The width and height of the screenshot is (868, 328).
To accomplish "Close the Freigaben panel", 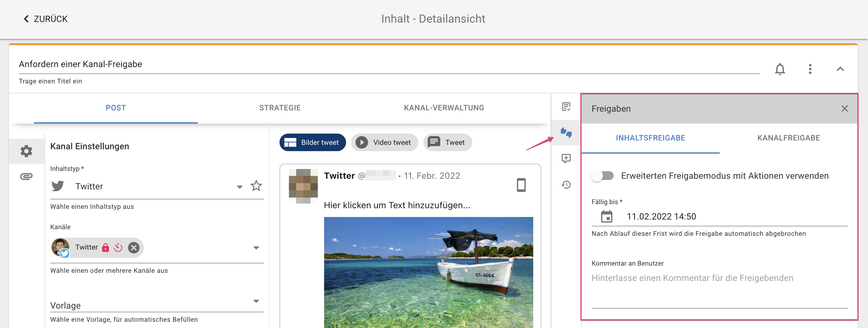I will coord(844,109).
